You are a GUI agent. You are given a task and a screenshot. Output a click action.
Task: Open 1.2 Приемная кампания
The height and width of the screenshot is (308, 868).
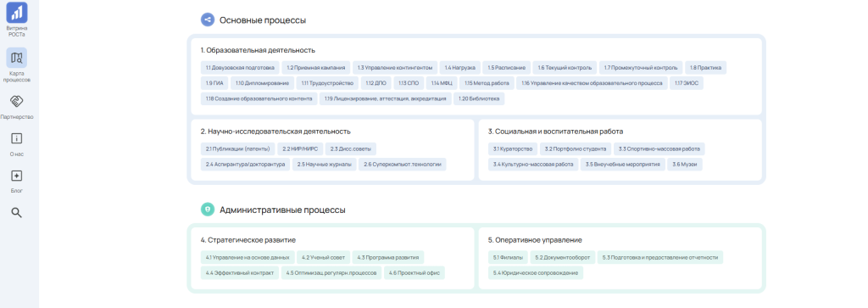pos(316,68)
